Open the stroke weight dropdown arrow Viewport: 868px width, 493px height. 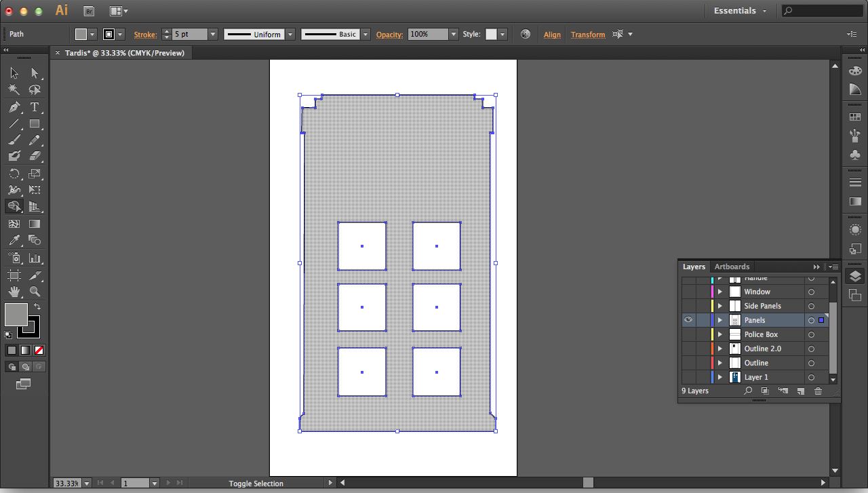(213, 34)
